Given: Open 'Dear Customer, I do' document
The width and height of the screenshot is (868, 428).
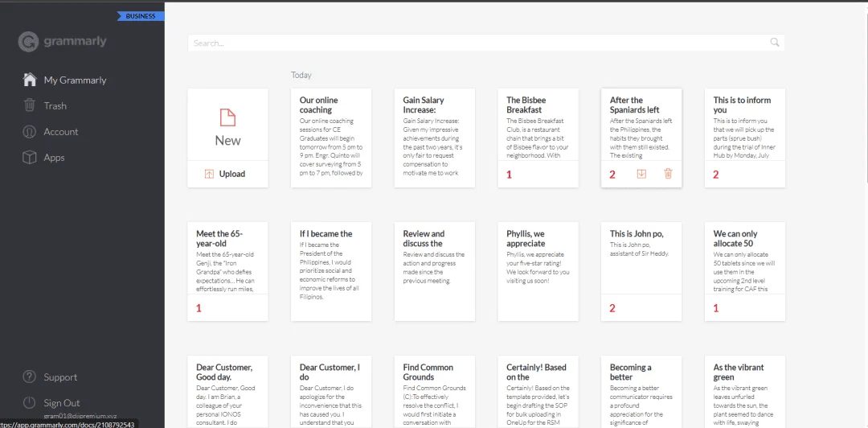Looking at the screenshot, I should (x=331, y=392).
